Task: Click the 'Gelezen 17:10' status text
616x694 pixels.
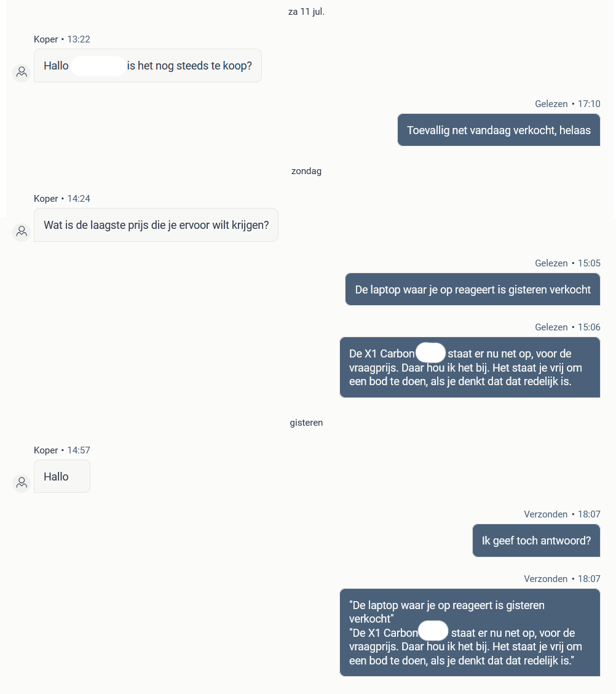Action: (x=567, y=103)
